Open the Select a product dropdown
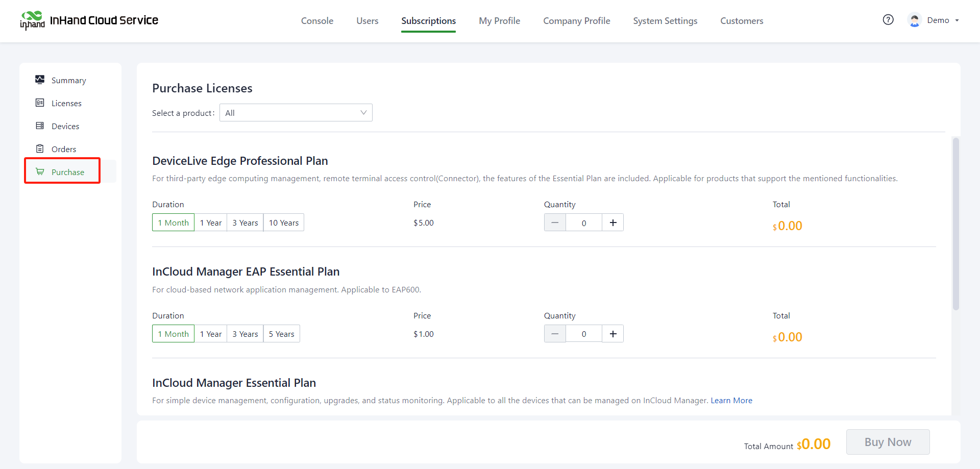980x469 pixels. [296, 113]
